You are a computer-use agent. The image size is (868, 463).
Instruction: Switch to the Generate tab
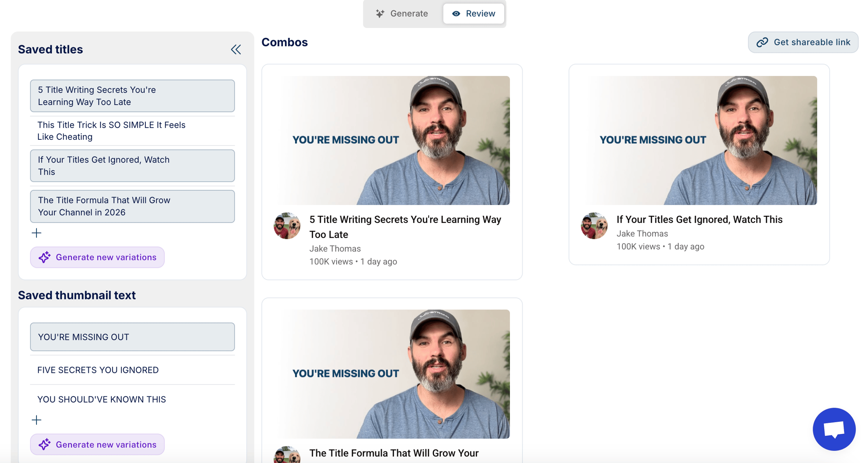coord(402,14)
